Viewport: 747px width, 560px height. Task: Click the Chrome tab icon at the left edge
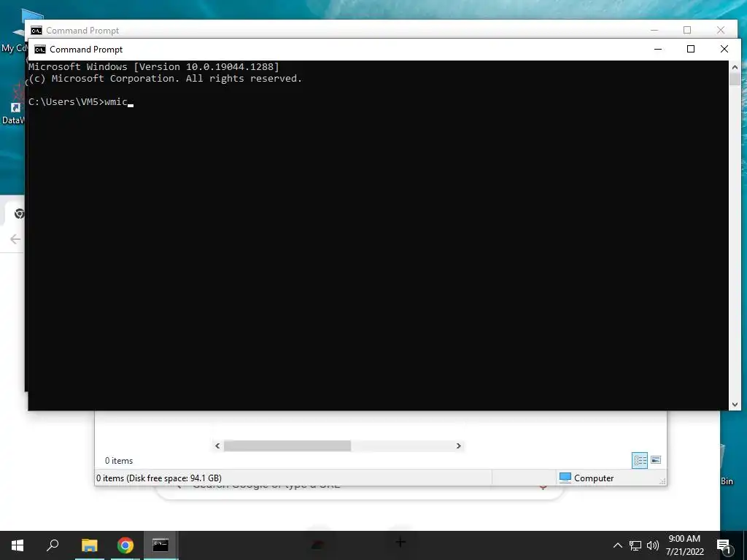tap(19, 214)
